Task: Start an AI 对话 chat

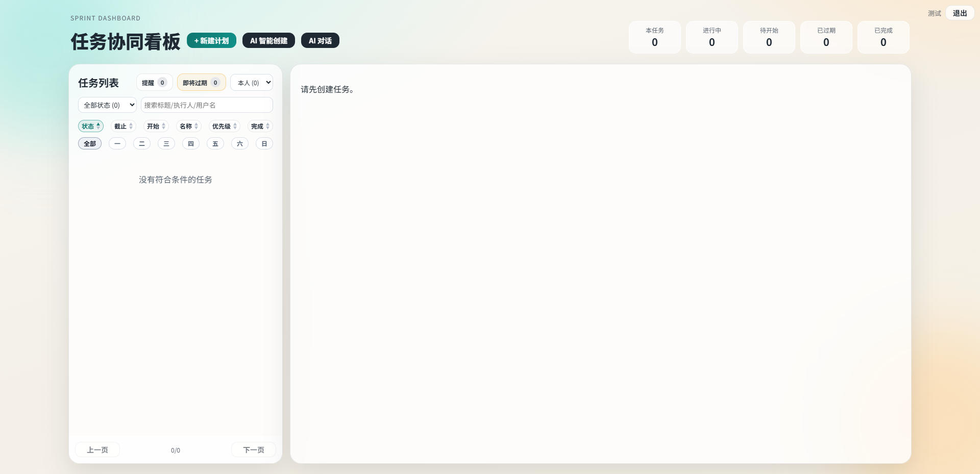Action: [x=320, y=41]
